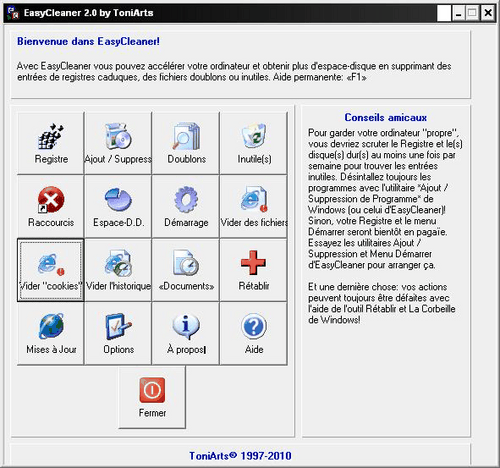500x468 pixels.
Task: Select Vider "cookies" tool
Action: pyautogui.click(x=51, y=270)
